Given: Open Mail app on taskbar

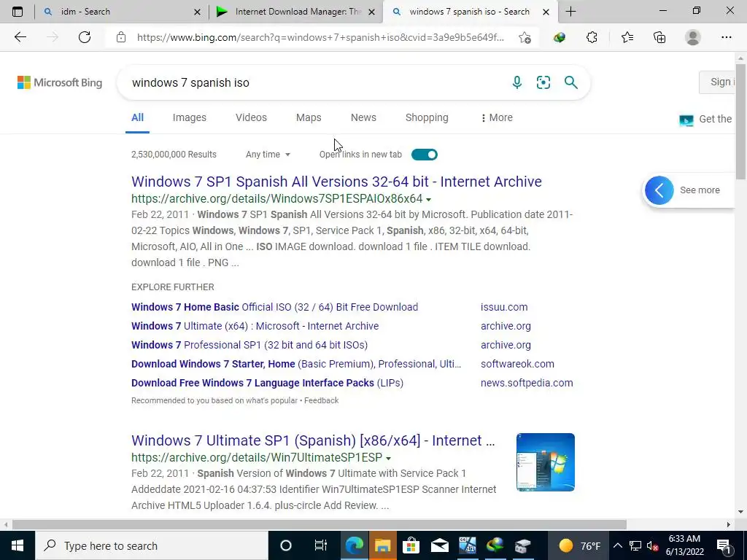Looking at the screenshot, I should [x=439, y=545].
